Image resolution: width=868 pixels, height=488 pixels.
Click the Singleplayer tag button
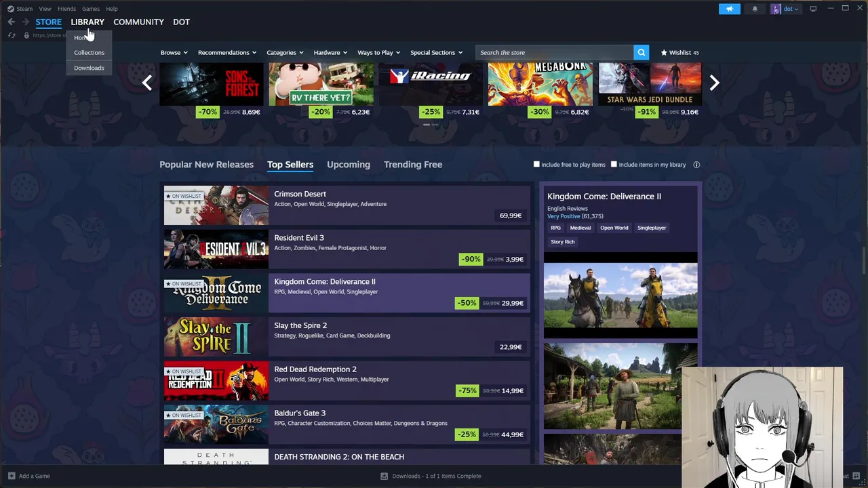(x=652, y=228)
